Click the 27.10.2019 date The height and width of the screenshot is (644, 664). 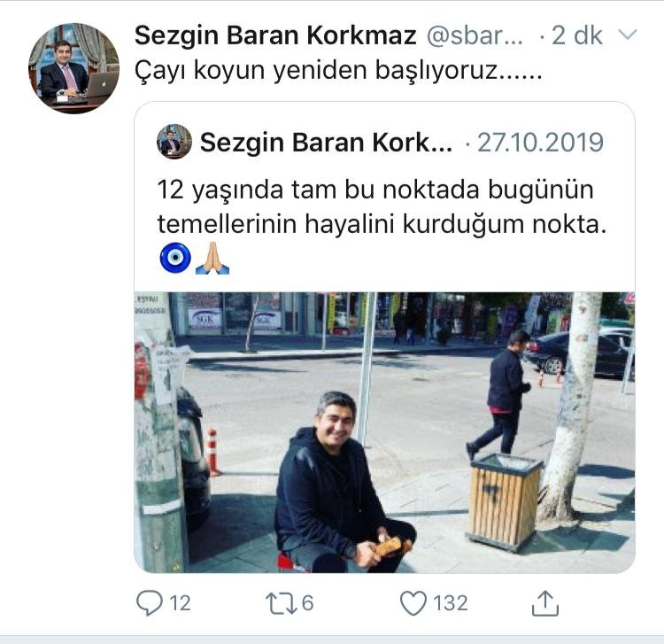pyautogui.click(x=540, y=143)
